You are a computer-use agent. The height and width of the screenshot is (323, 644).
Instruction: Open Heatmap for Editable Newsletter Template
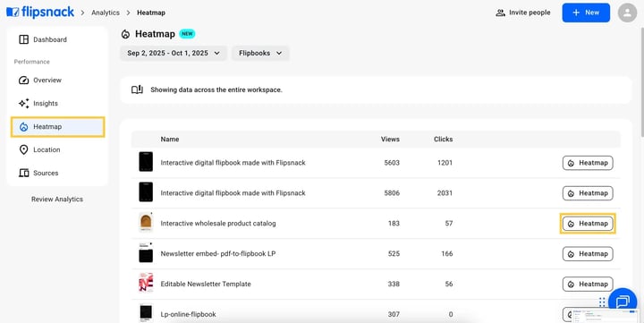588,284
